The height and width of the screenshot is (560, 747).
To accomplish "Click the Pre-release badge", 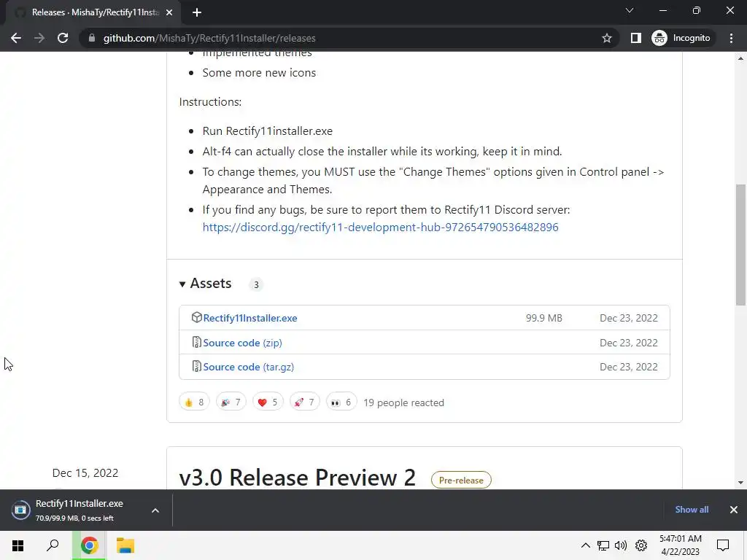I will point(461,480).
